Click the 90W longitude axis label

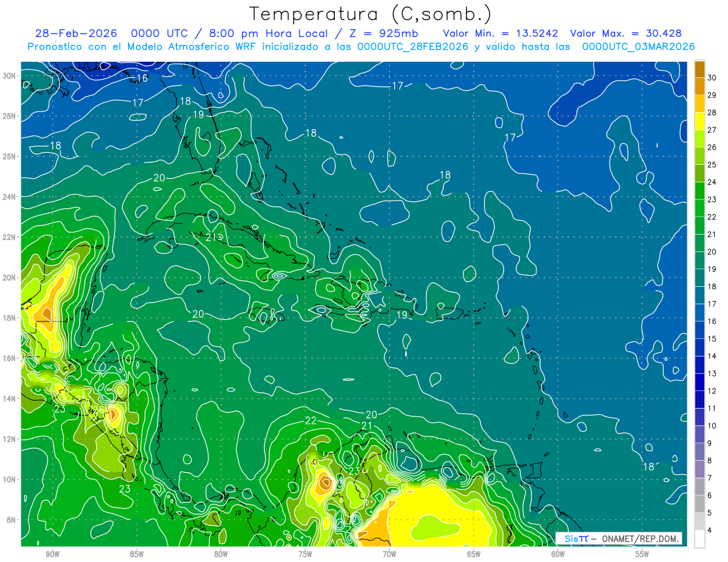tap(52, 555)
